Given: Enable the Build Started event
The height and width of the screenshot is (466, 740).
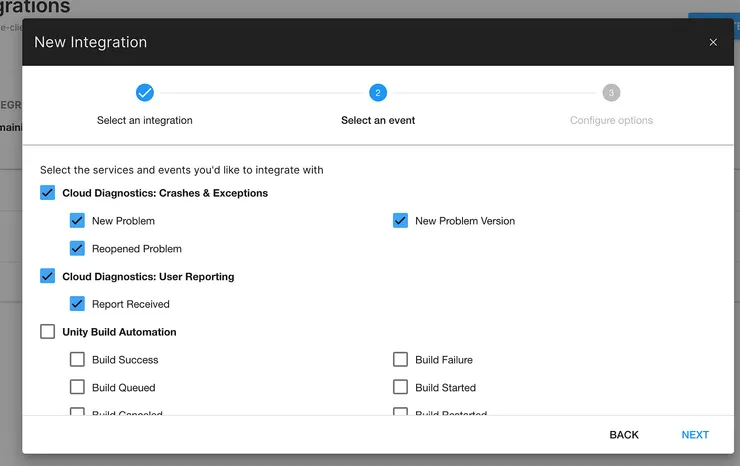Looking at the screenshot, I should [x=401, y=387].
